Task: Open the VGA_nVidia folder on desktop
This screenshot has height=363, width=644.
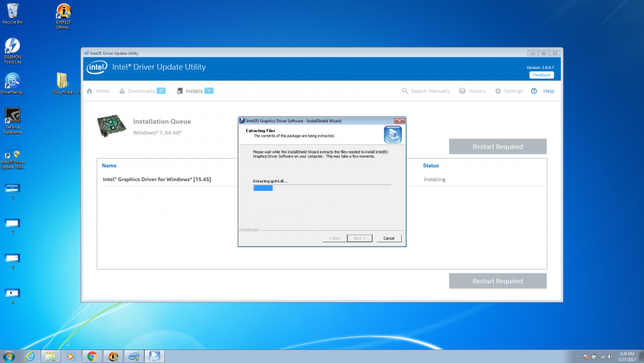Action: (x=63, y=83)
